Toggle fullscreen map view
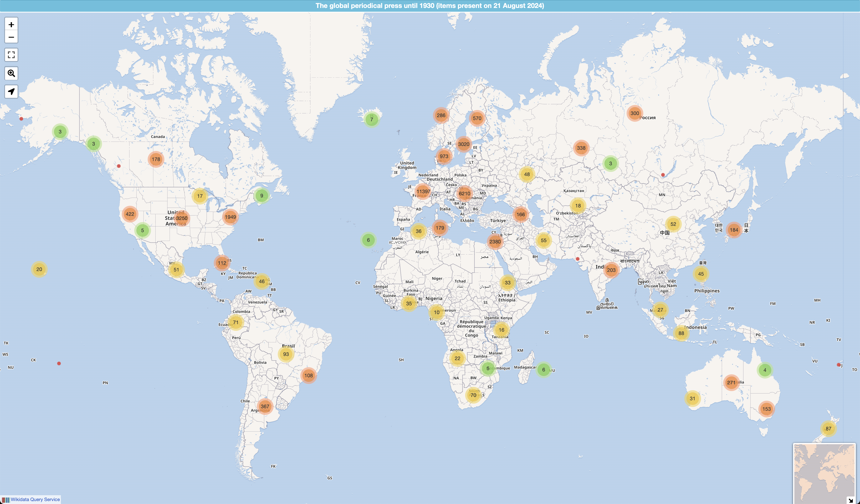This screenshot has width=860, height=504. coord(11,55)
